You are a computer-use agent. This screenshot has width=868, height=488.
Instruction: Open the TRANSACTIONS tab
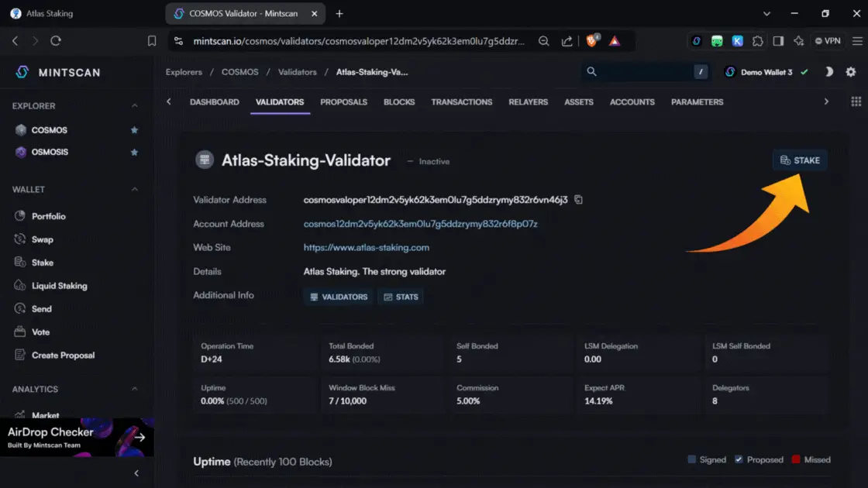[x=461, y=101]
